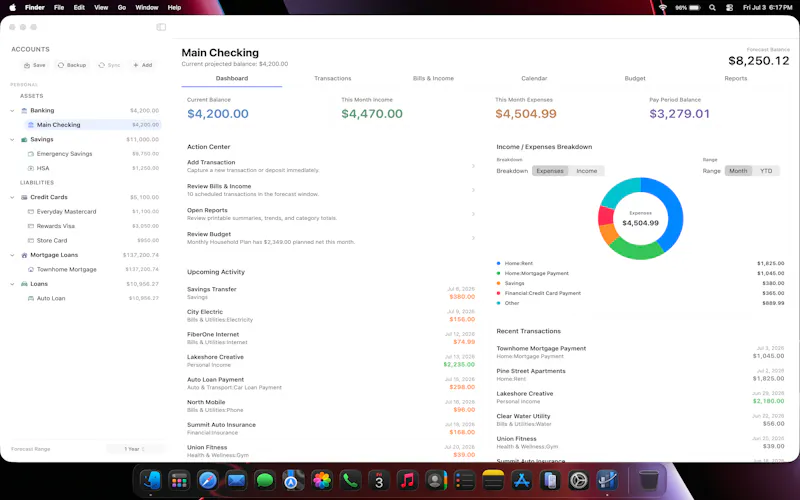Click the Clear Water Utility transaction
800x500 pixels.
[x=640, y=420]
